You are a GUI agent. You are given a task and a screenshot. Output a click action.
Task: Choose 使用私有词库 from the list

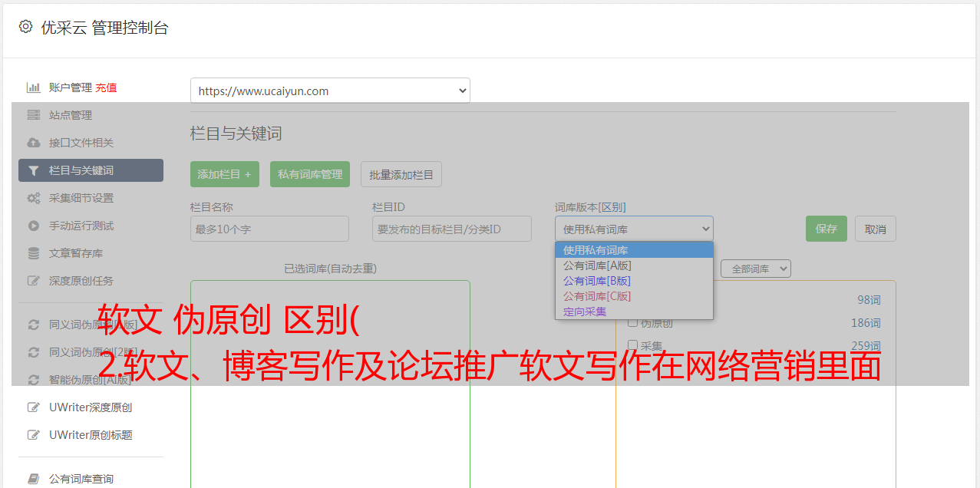[x=634, y=250]
